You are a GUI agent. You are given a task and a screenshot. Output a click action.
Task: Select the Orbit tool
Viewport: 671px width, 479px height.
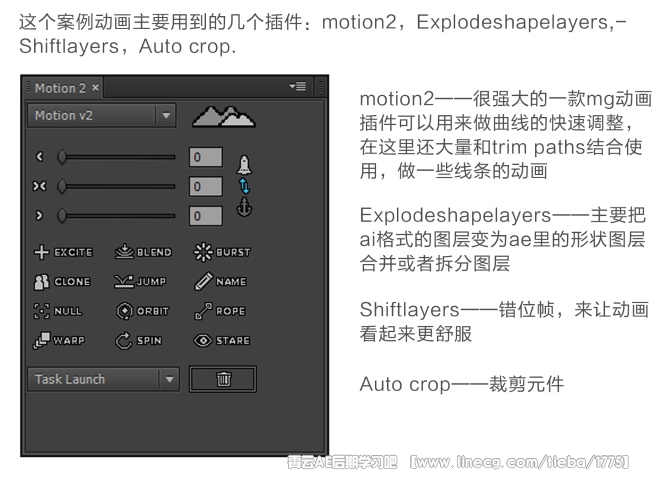(143, 311)
